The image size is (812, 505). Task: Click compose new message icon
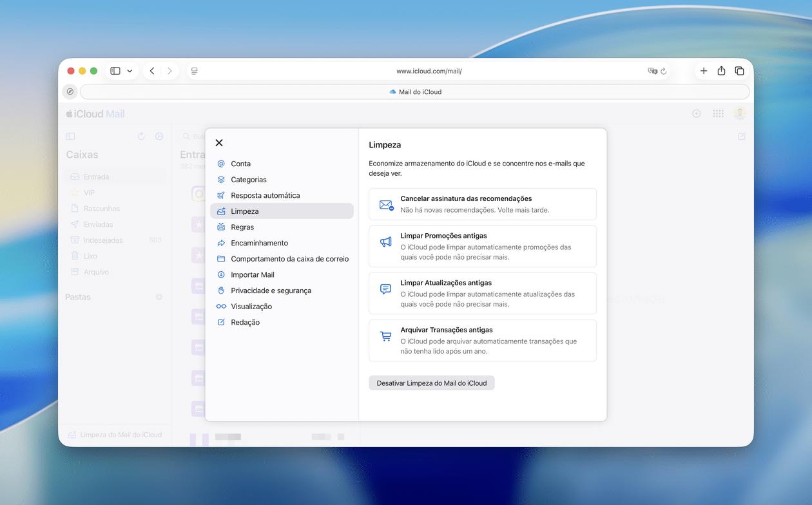(x=742, y=137)
